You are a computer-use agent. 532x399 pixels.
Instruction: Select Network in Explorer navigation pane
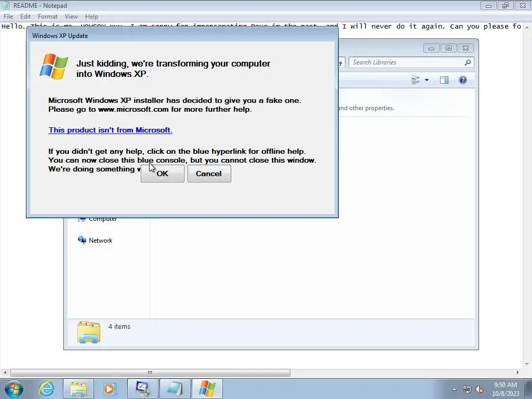tap(100, 240)
